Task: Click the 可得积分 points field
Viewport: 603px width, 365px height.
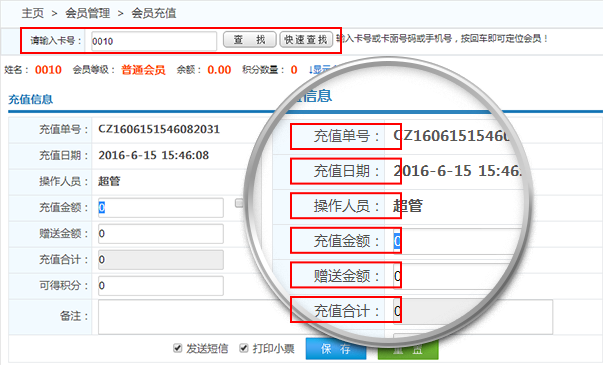Action: point(161,286)
